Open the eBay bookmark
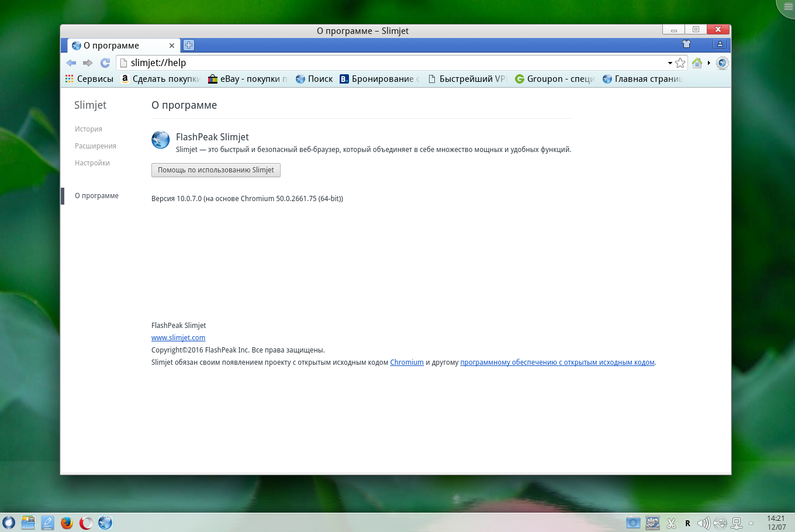The image size is (795, 532). [248, 79]
